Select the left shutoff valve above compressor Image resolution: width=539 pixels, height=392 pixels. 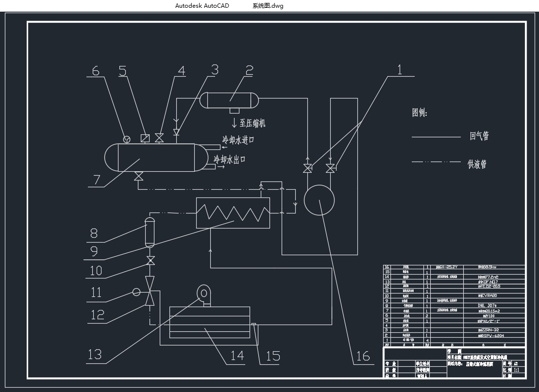307,169
